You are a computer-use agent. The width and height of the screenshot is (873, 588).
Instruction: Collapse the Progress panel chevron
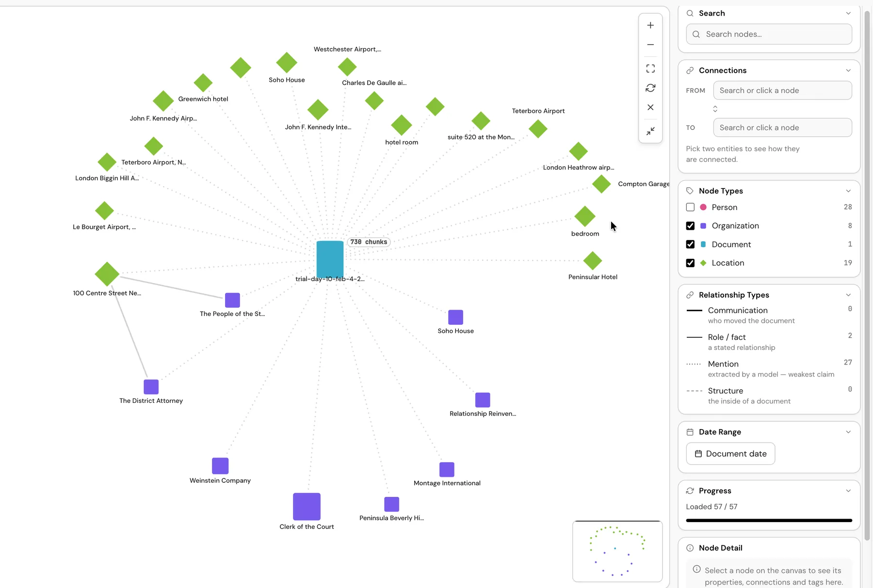click(x=848, y=491)
